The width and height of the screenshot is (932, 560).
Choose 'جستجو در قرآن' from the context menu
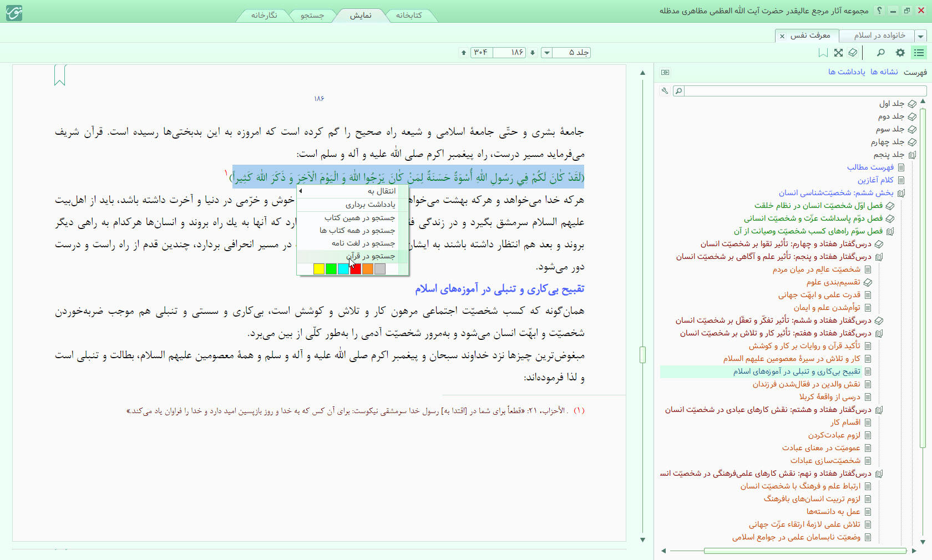[x=370, y=256]
